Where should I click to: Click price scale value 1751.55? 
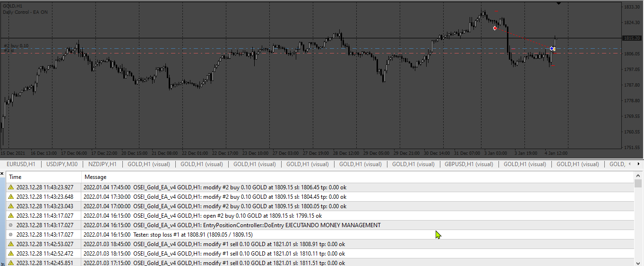[x=631, y=148]
